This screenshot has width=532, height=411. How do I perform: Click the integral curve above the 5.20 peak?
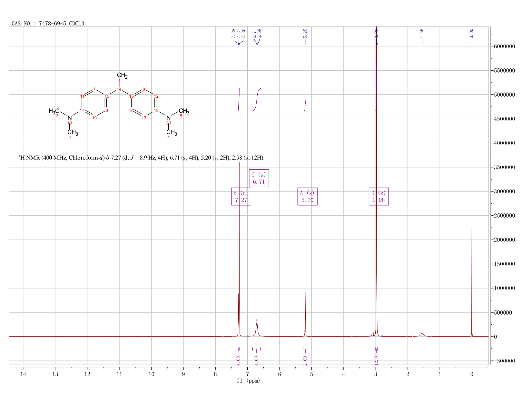point(305,105)
